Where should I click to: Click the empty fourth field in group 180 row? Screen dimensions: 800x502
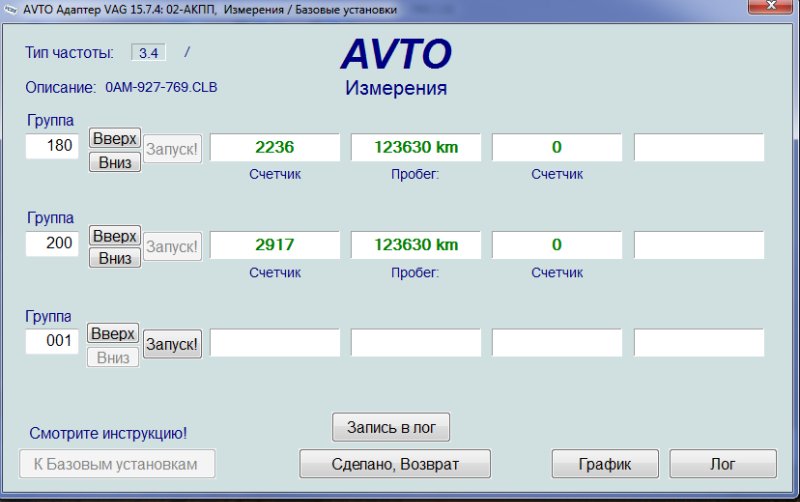click(699, 147)
